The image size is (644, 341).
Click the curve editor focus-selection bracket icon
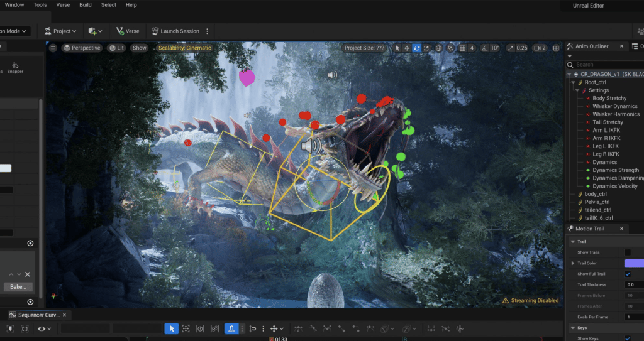tap(25, 328)
